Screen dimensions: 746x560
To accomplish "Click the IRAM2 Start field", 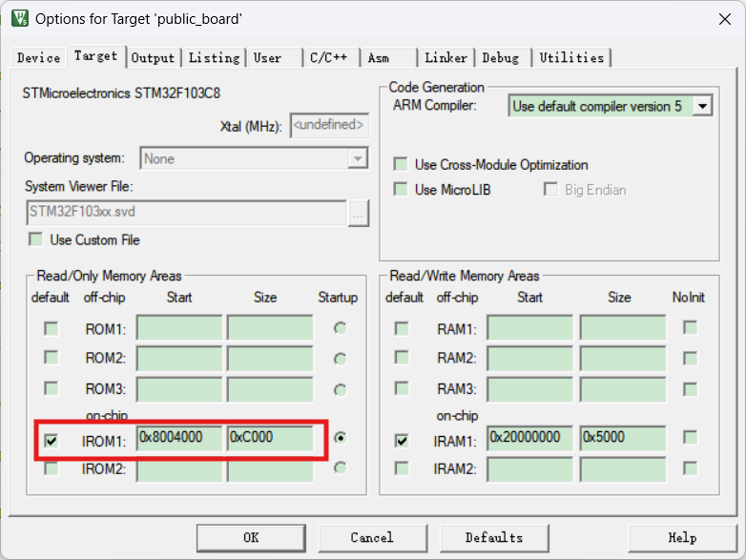I will [x=530, y=470].
